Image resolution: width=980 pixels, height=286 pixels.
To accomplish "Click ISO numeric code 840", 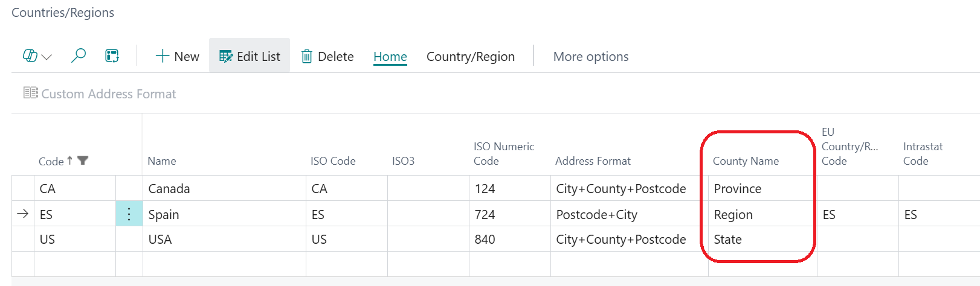I will (510, 239).
